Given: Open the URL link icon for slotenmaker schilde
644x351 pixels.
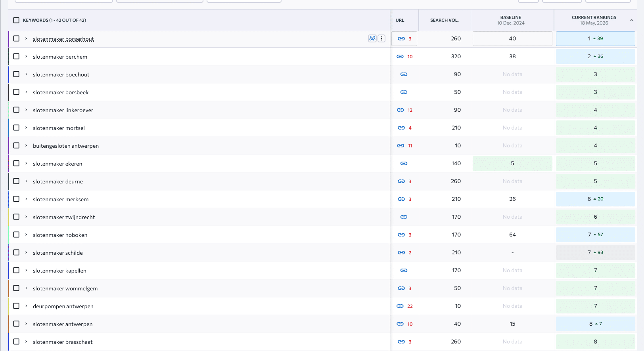Looking at the screenshot, I should (401, 253).
